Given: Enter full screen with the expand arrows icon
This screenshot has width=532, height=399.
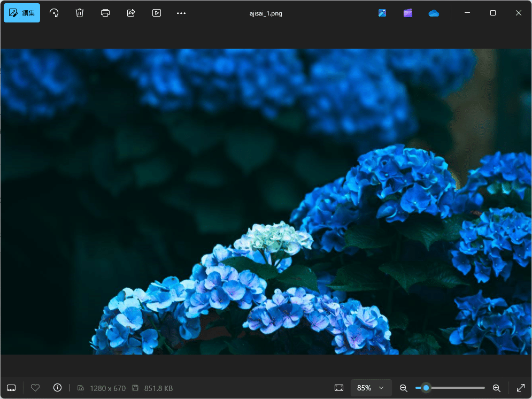Looking at the screenshot, I should [x=521, y=388].
